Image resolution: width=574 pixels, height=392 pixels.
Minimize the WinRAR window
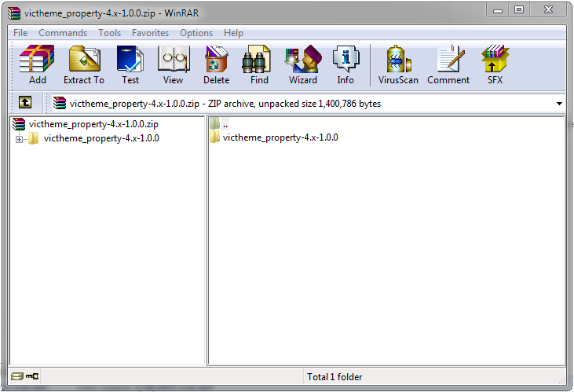pyautogui.click(x=498, y=10)
